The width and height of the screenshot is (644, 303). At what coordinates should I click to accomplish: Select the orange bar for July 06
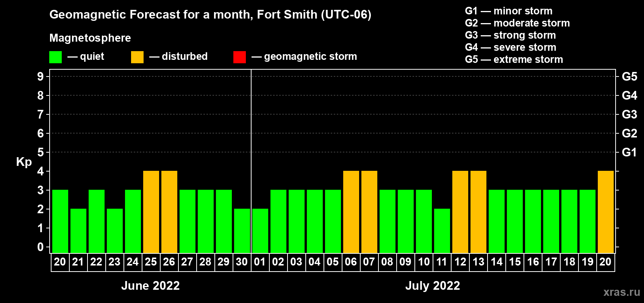351,212
